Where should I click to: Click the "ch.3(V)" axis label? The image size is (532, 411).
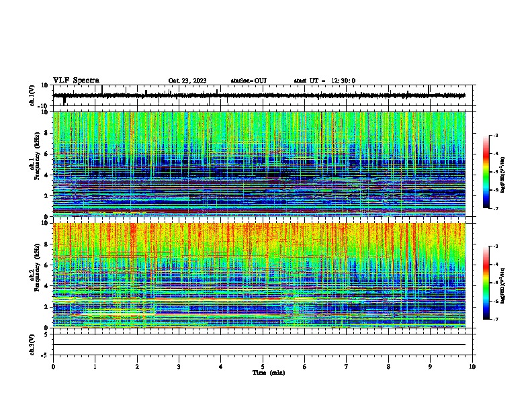pyautogui.click(x=32, y=345)
